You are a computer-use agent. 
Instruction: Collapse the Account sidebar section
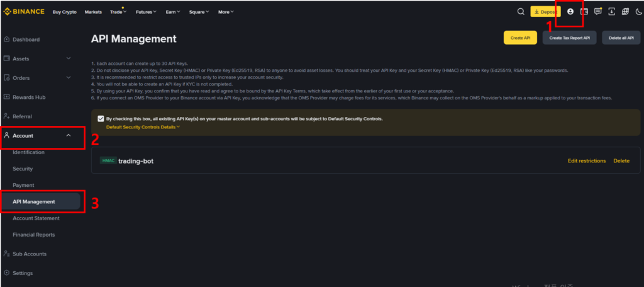[x=69, y=135]
